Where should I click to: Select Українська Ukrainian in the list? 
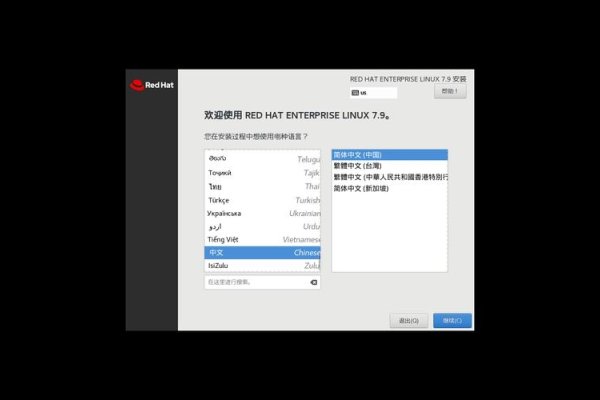[262, 213]
